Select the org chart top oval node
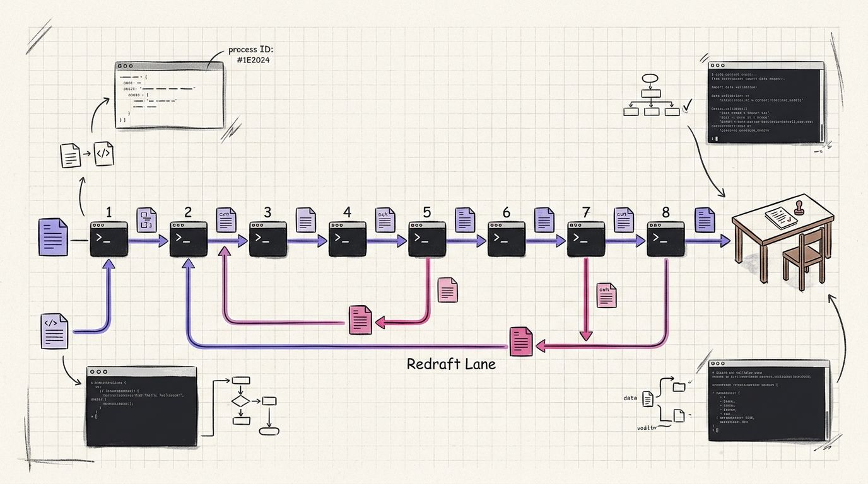Viewport: 868px width, 484px height. [650, 79]
